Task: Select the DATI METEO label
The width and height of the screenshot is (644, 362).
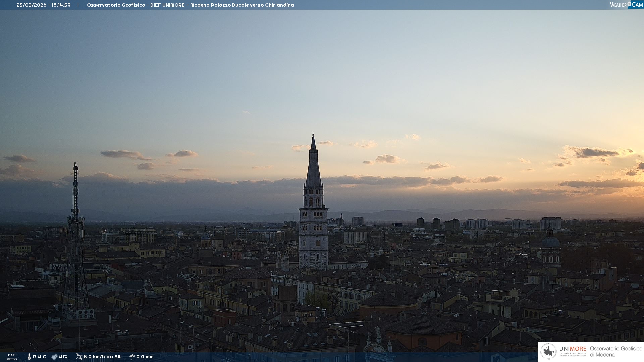Action: 12,357
